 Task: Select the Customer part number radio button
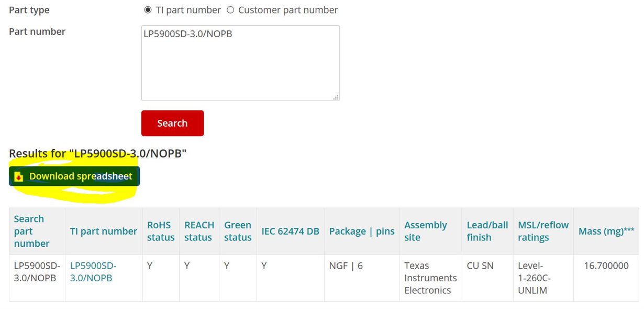[x=230, y=10]
